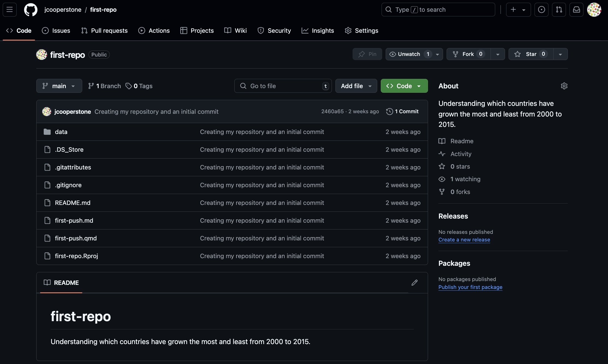Open the notifications inbox icon

(576, 10)
